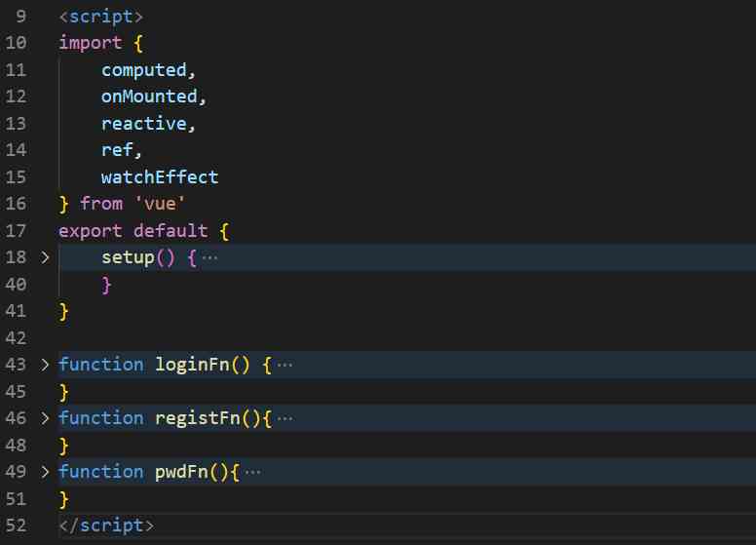Click the ellipsis after loginFn() {

tap(284, 365)
